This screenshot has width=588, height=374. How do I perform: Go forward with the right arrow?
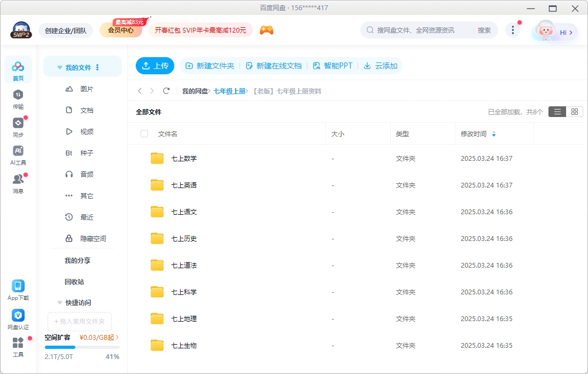tap(152, 91)
